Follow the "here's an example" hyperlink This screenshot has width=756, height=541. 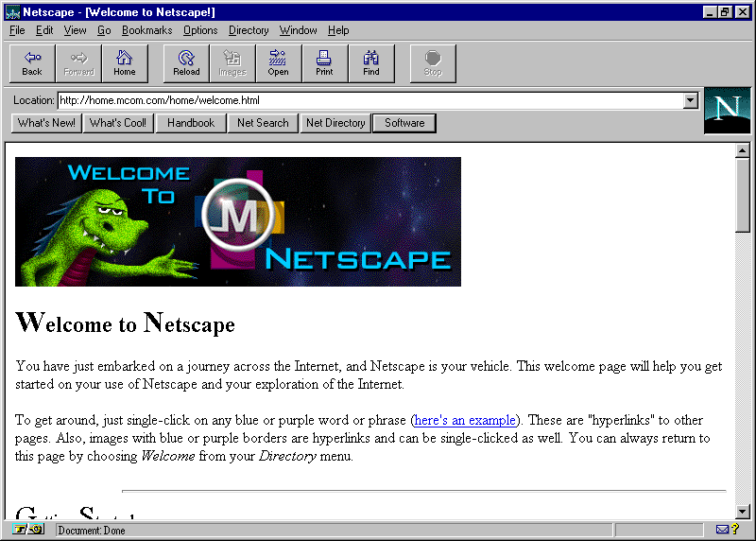(465, 420)
